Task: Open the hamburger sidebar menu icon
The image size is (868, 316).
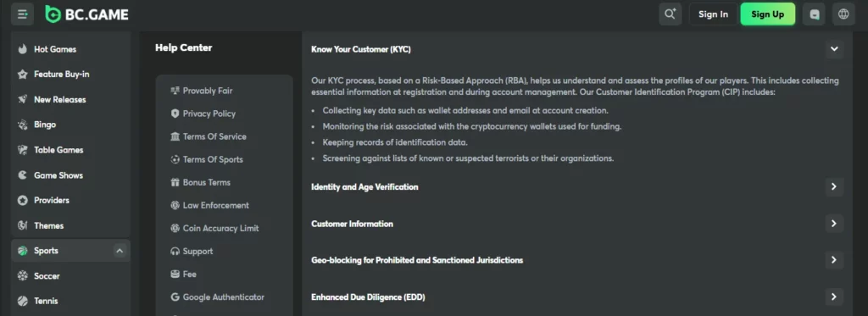Action: pos(22,14)
